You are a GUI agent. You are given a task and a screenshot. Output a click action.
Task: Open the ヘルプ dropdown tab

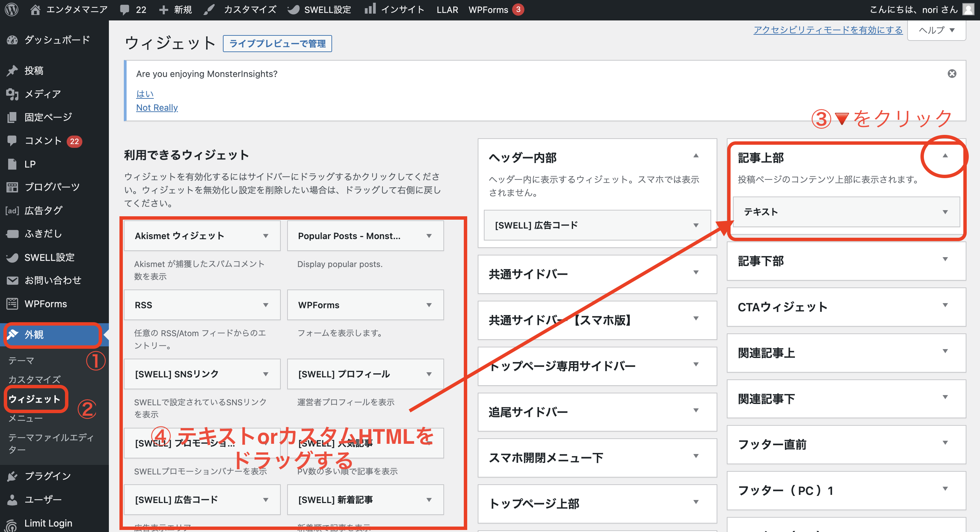[937, 30]
